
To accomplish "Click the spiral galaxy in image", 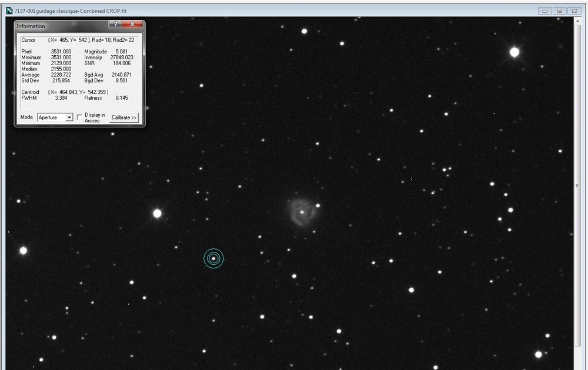I will 302,212.
